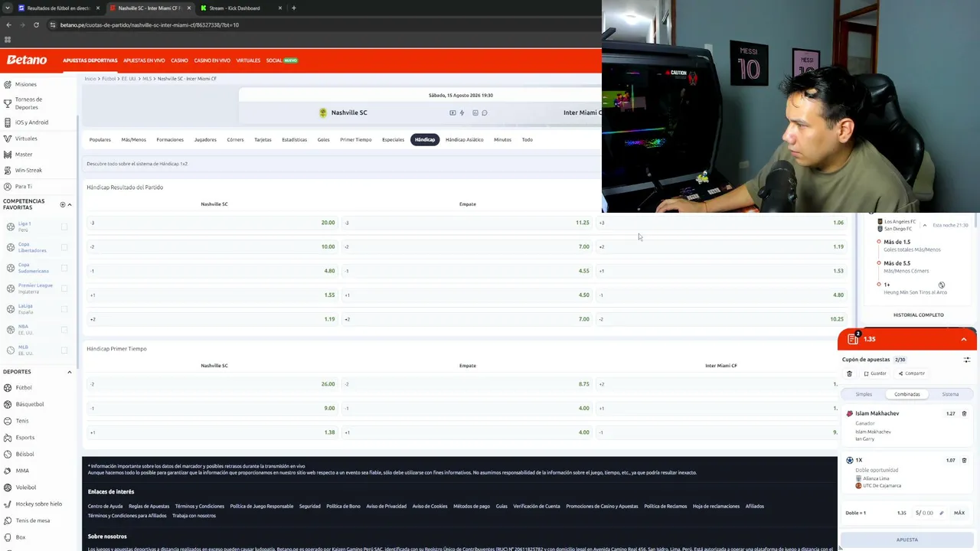Remove Islam Makhachev selection with trash icon
Screen dimensions: 980x551
[964, 414]
